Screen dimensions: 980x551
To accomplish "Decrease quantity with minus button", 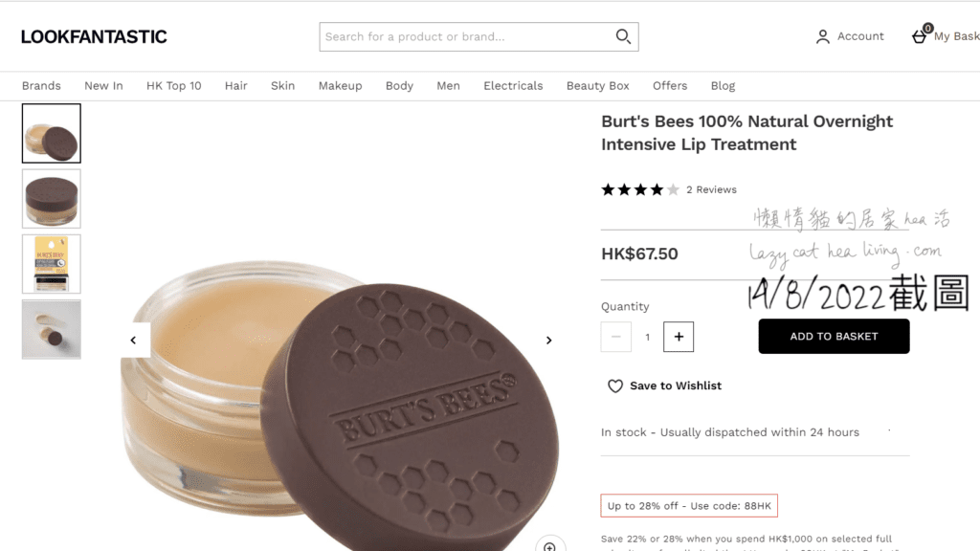I will pyautogui.click(x=615, y=337).
